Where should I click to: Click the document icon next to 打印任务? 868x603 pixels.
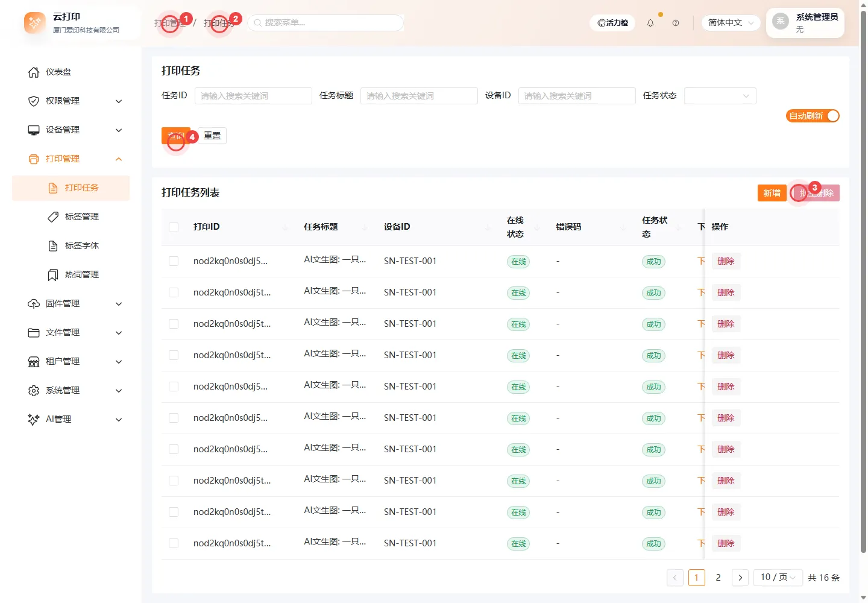click(53, 188)
